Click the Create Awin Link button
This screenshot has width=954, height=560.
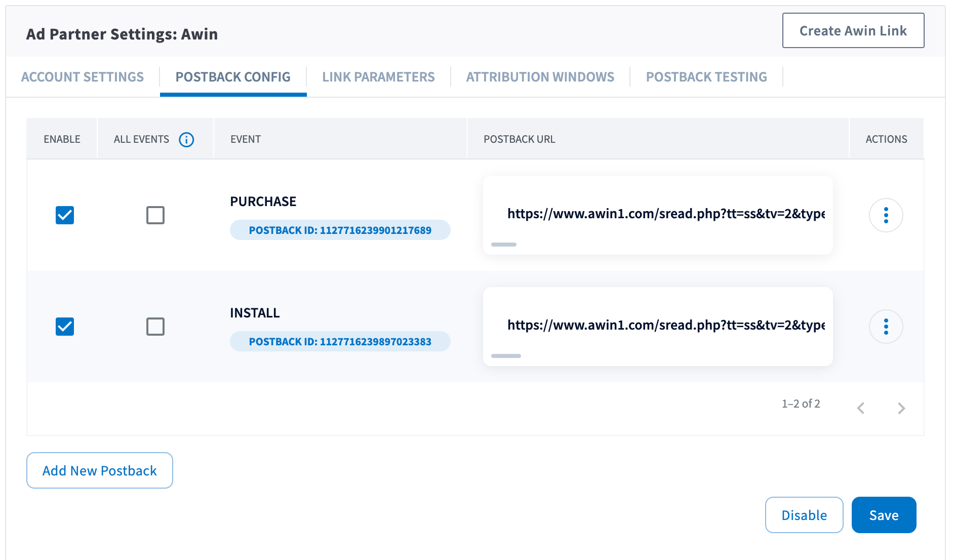(853, 30)
